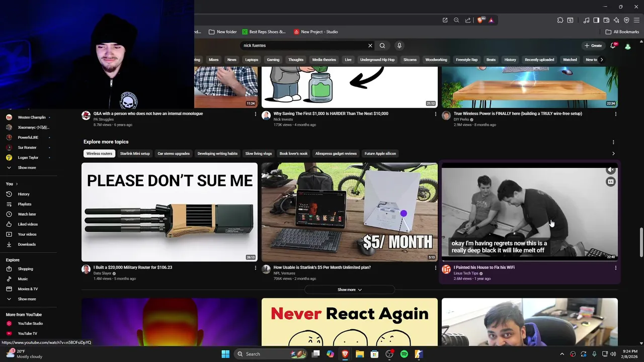Open Brave VPN shield icon
This screenshot has width=644, height=362.
(626, 20)
